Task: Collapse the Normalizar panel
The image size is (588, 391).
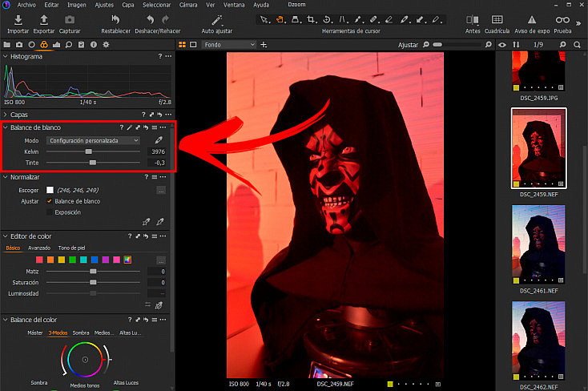Action: click(6, 177)
